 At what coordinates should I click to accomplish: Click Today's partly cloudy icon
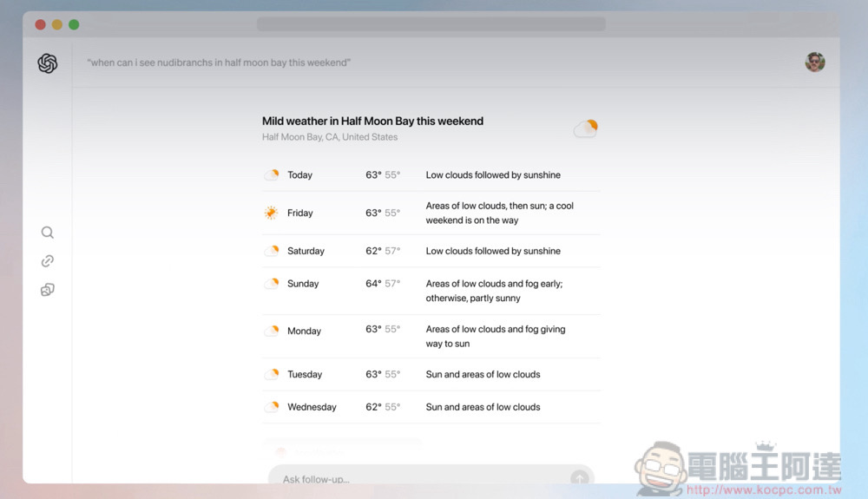[272, 175]
